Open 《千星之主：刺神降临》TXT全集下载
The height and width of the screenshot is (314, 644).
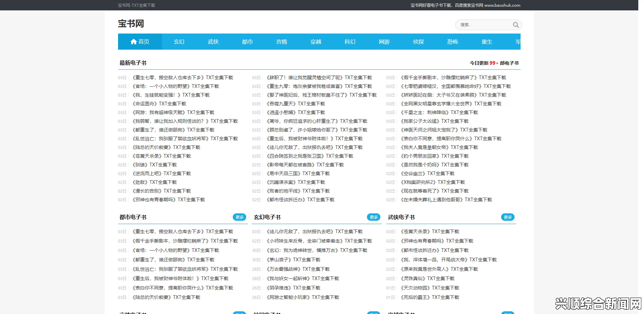439,112
